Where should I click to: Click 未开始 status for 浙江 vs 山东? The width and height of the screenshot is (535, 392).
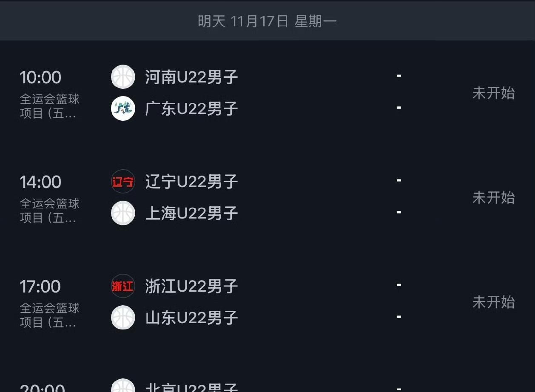pyautogui.click(x=493, y=302)
